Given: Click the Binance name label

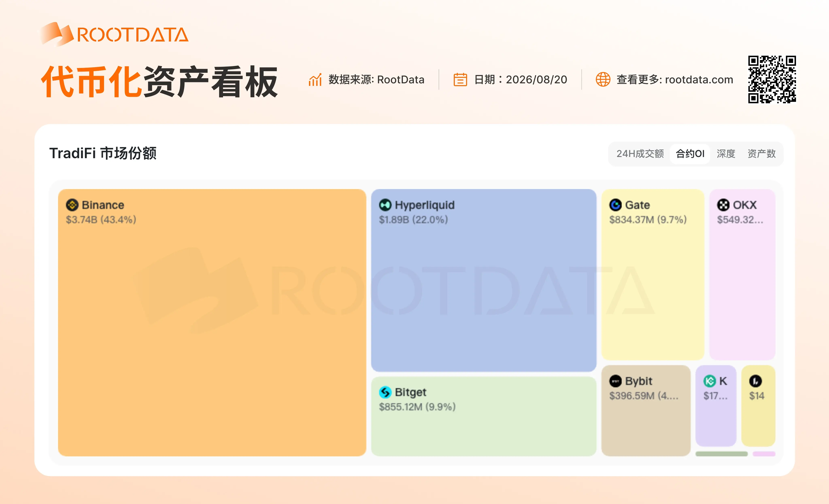Looking at the screenshot, I should pyautogui.click(x=103, y=205).
